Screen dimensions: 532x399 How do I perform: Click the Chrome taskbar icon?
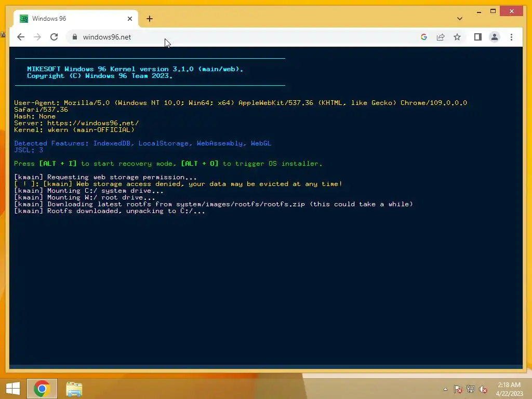point(42,389)
